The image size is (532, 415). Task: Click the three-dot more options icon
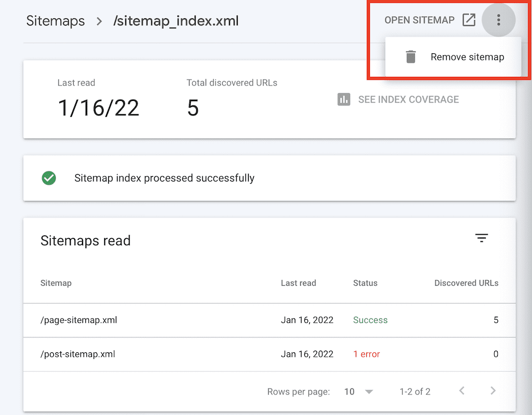click(498, 21)
